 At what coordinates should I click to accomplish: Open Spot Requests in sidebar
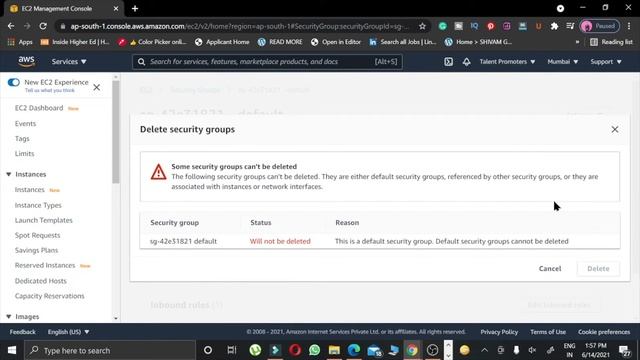click(38, 236)
